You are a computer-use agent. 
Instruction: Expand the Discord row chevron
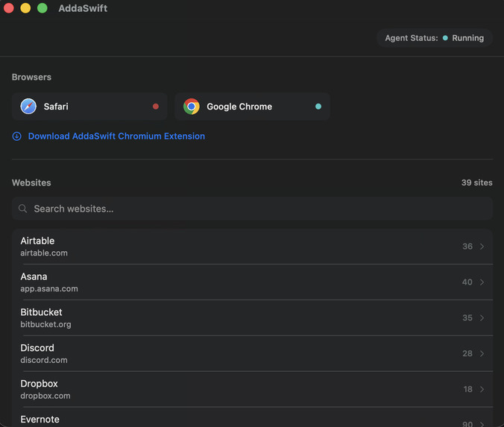pyautogui.click(x=482, y=353)
